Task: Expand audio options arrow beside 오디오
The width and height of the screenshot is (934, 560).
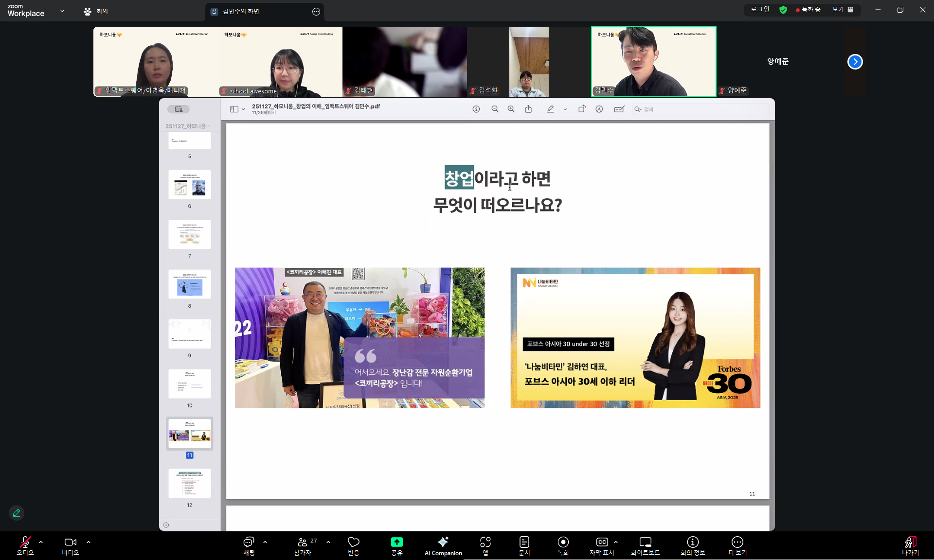Action: click(x=41, y=542)
